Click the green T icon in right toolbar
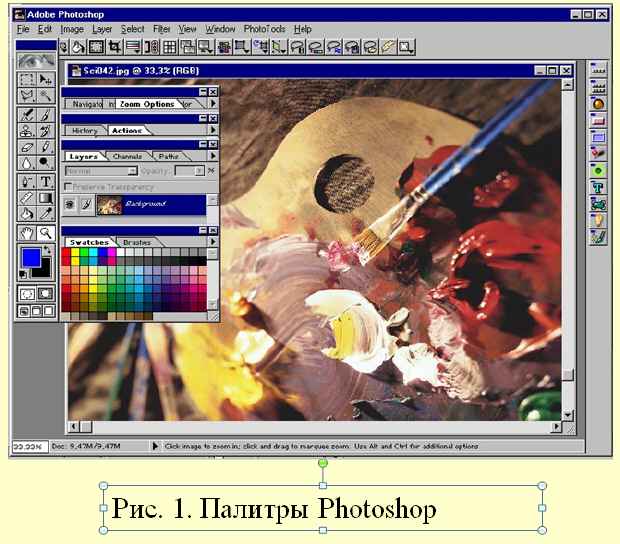This screenshot has width=620, height=544. 598,187
